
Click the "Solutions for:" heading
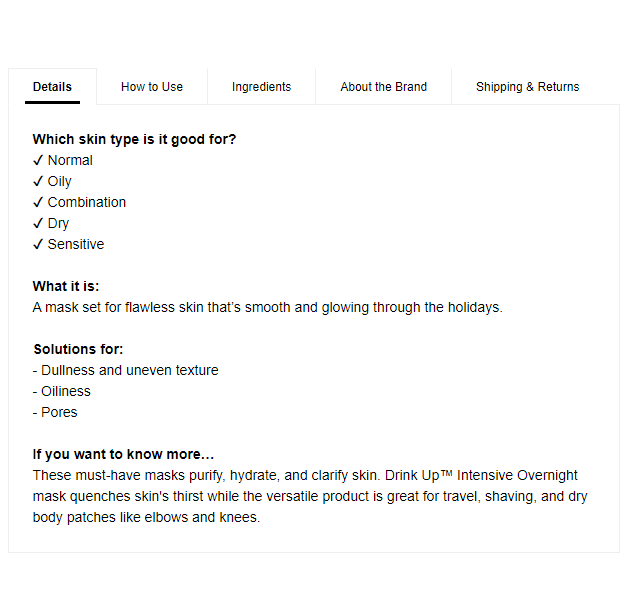tap(78, 349)
